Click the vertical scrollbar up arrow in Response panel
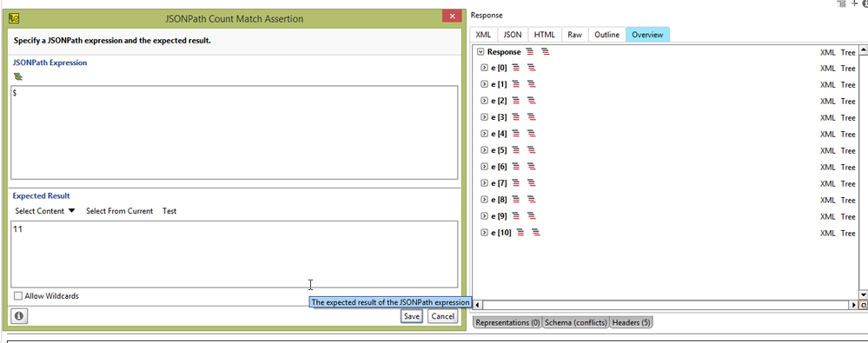868x343 pixels. click(x=863, y=50)
